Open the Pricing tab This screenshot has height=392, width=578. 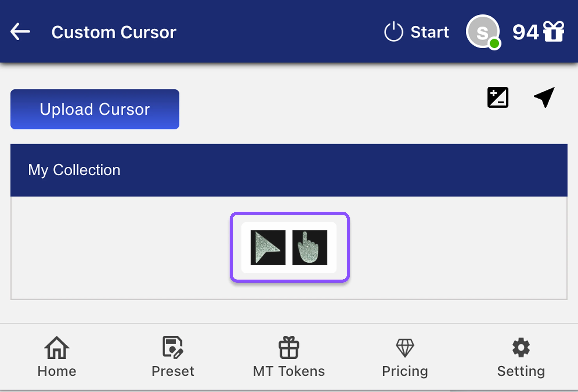coord(405,357)
